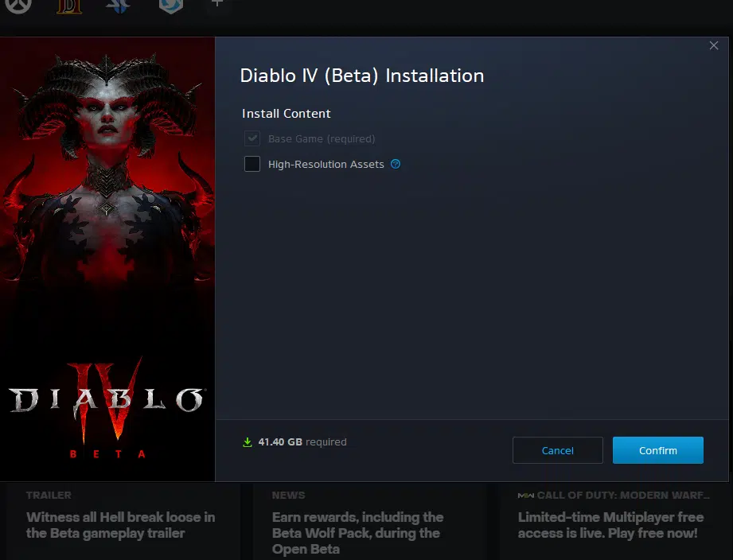Viewport: 733px width, 560px height.
Task: Enable the High-Resolution Assets checkbox
Action: click(252, 164)
